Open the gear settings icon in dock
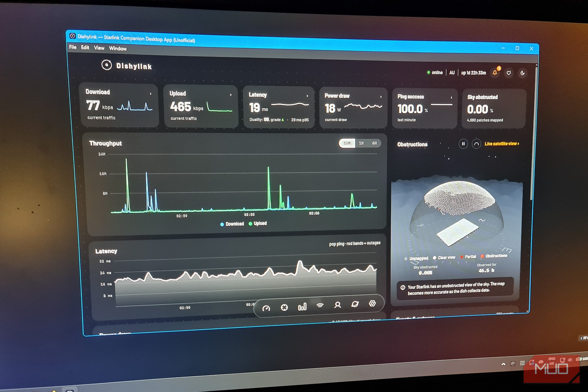Viewport: 588px width, 392px height. (372, 303)
